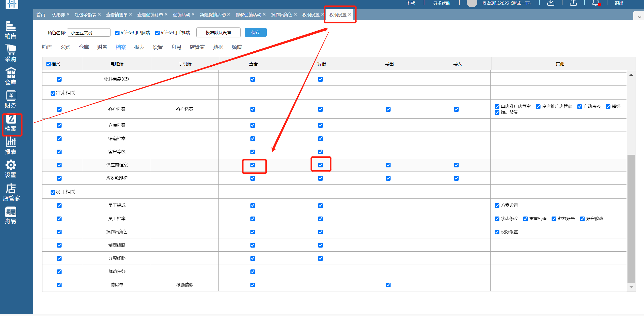The image size is (644, 316).
Task: Switch to the 采购 permission category
Action: point(65,47)
